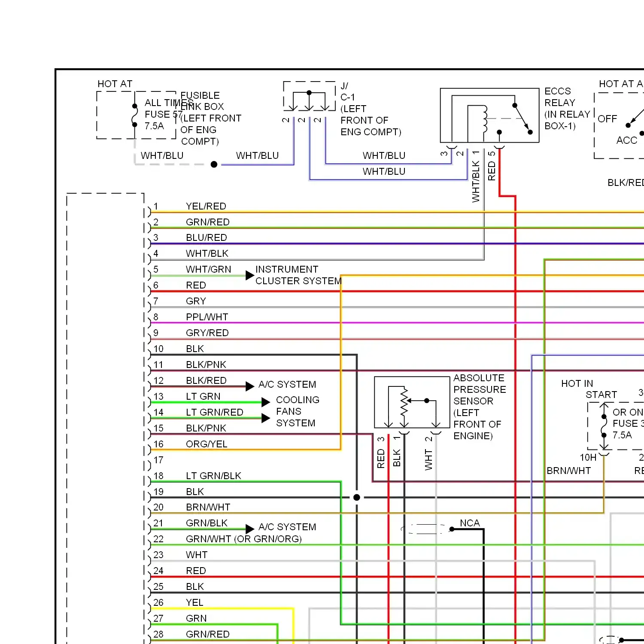Select pin 13 LT GRN label
The width and height of the screenshot is (644, 644).
pos(203,396)
